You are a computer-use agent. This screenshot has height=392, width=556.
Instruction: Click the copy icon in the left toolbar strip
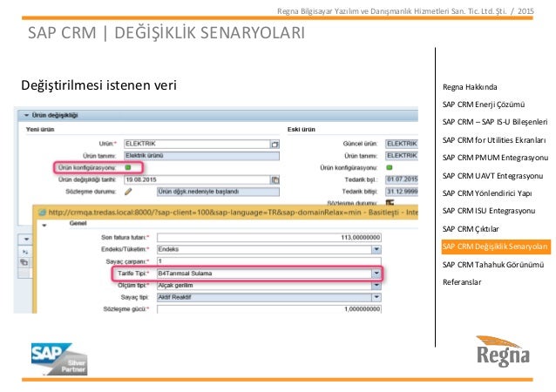(x=24, y=262)
